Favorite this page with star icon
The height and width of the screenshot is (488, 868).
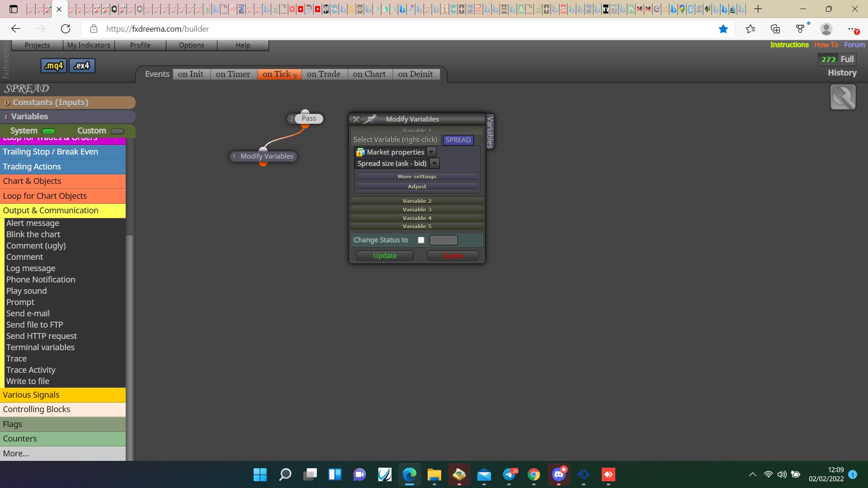point(723,29)
